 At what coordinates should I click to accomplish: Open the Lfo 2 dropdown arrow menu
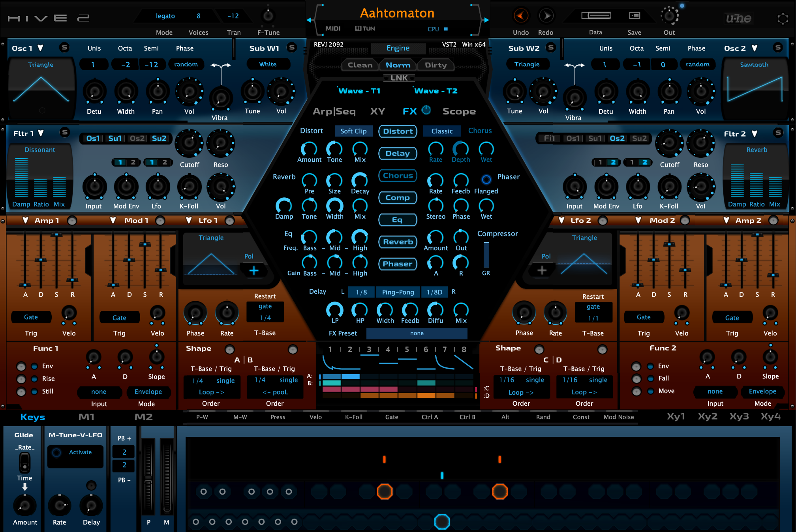click(562, 220)
